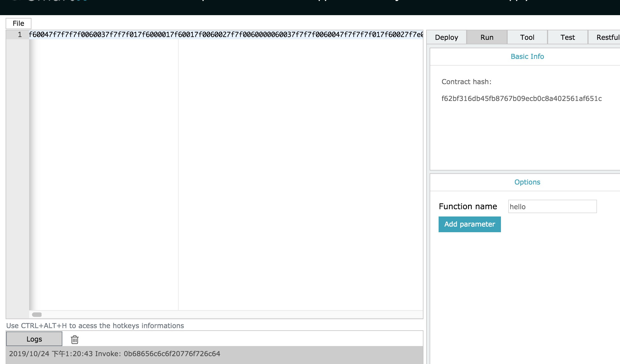This screenshot has height=364, width=620.
Task: Click the Basic Info section header
Action: click(x=527, y=57)
